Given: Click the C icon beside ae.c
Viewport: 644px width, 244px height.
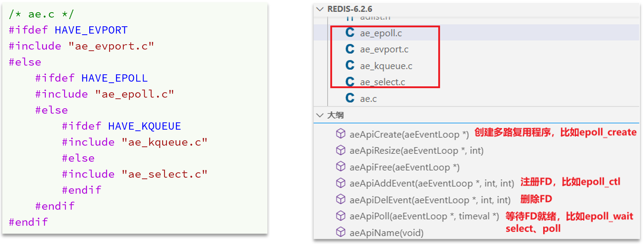Looking at the screenshot, I should pos(350,98).
